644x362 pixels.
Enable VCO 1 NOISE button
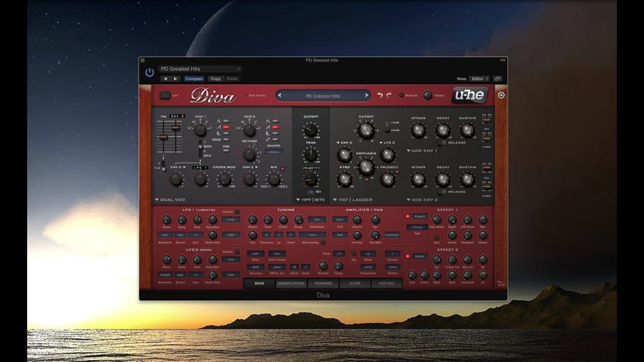(x=226, y=140)
